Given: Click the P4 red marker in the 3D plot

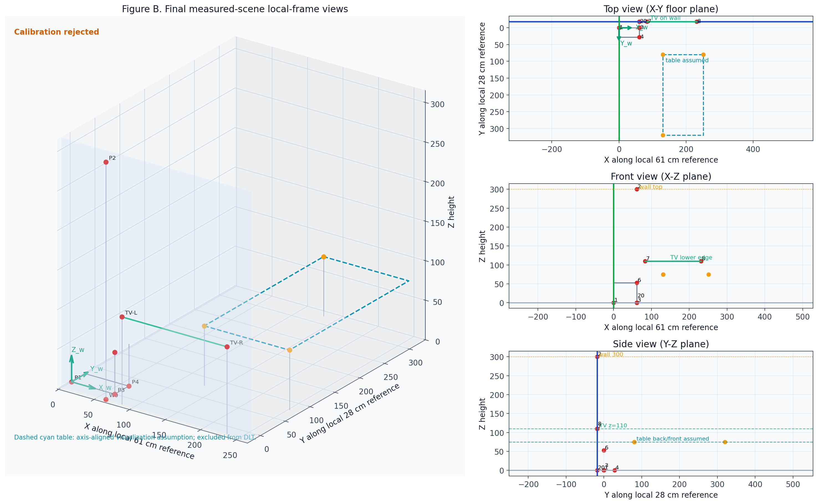Looking at the screenshot, I should pyautogui.click(x=129, y=386).
